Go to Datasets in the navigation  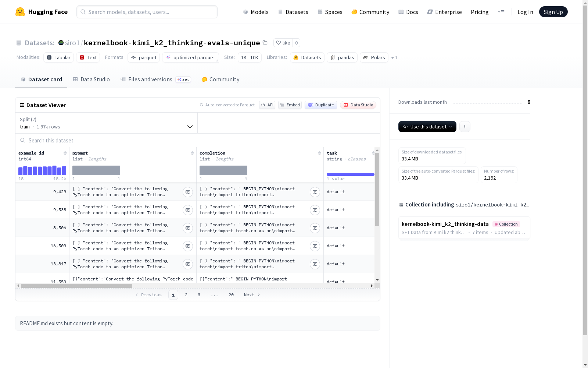(293, 12)
